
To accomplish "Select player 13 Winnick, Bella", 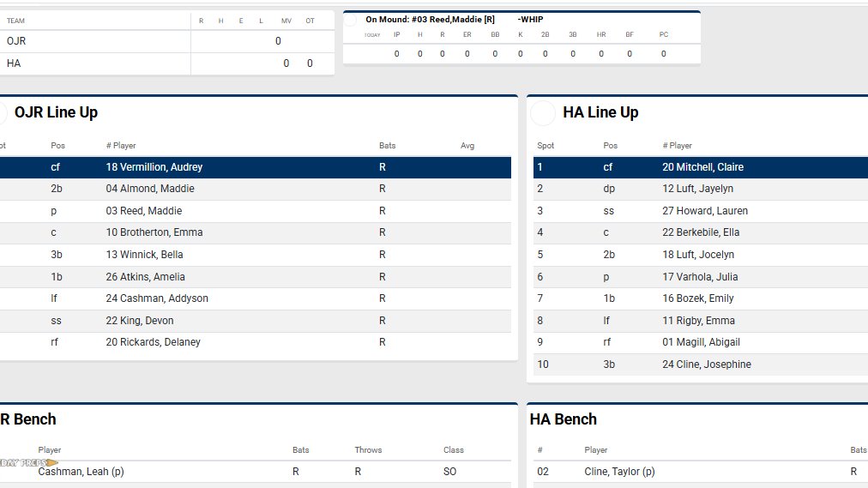I will pos(144,255).
